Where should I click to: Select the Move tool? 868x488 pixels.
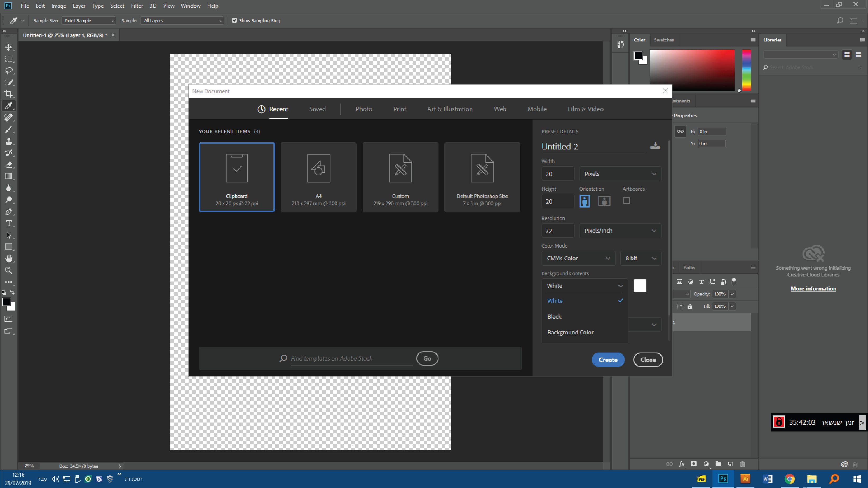coord(8,47)
